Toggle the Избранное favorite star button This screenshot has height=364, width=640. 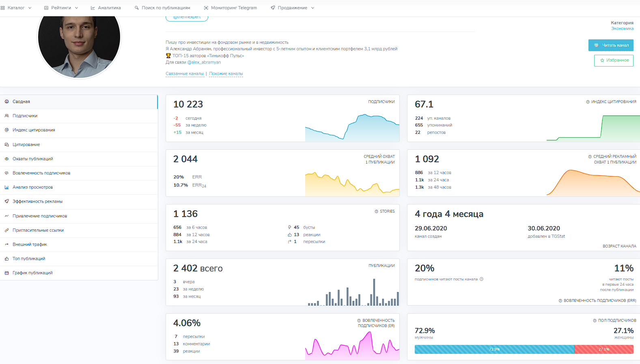point(614,60)
